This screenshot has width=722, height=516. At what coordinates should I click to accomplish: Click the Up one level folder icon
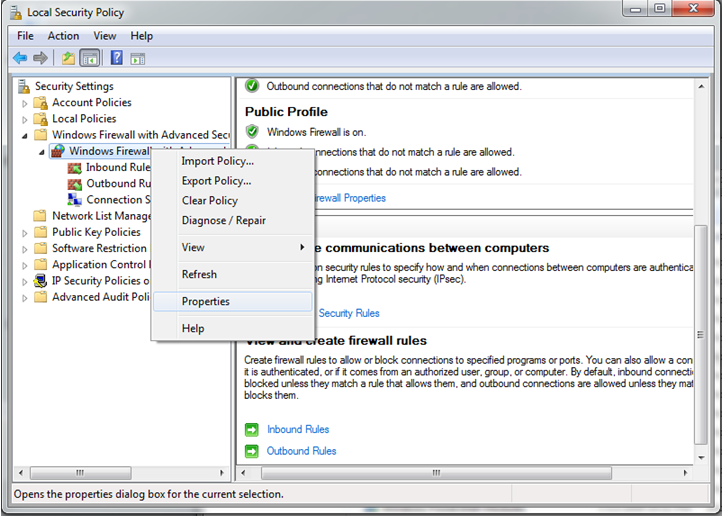click(68, 58)
